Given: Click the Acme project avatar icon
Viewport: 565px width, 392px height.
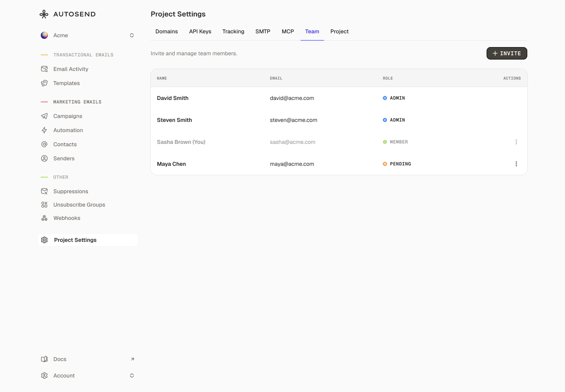Looking at the screenshot, I should (x=44, y=35).
